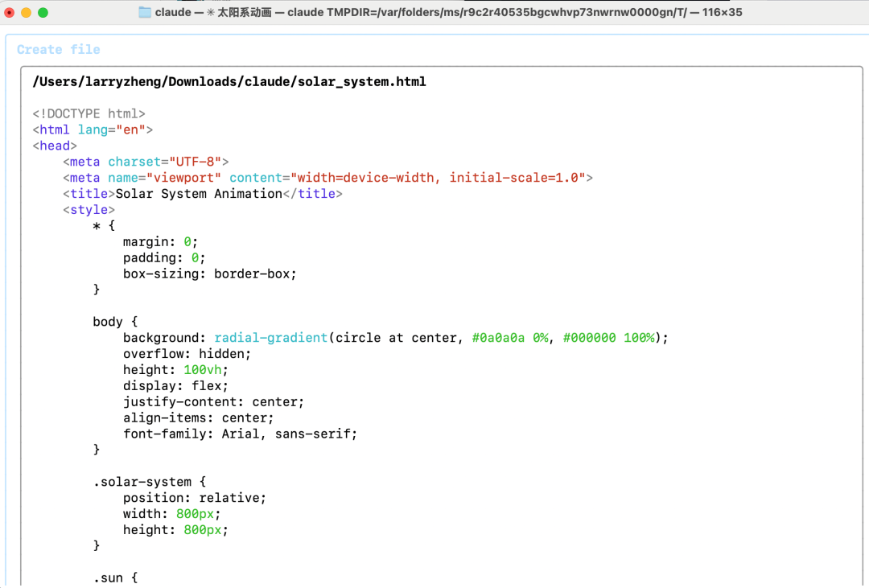This screenshot has width=869, height=588.
Task: Click the "Solar System Animation" title text
Action: (199, 194)
